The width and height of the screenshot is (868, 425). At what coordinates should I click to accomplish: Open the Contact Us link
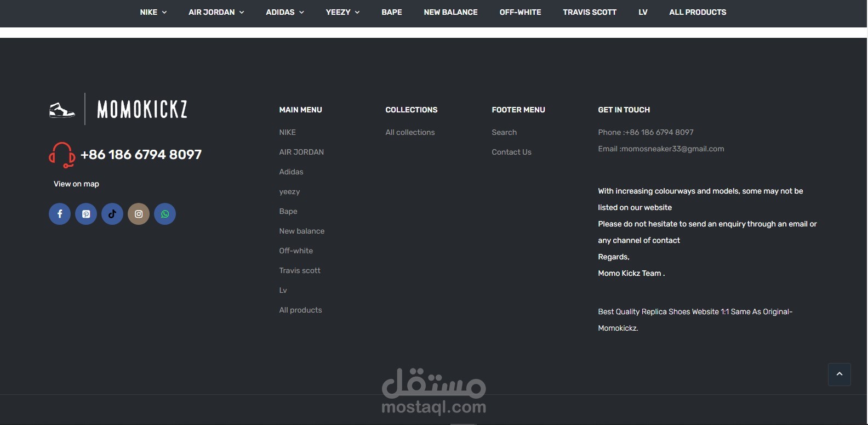[511, 152]
